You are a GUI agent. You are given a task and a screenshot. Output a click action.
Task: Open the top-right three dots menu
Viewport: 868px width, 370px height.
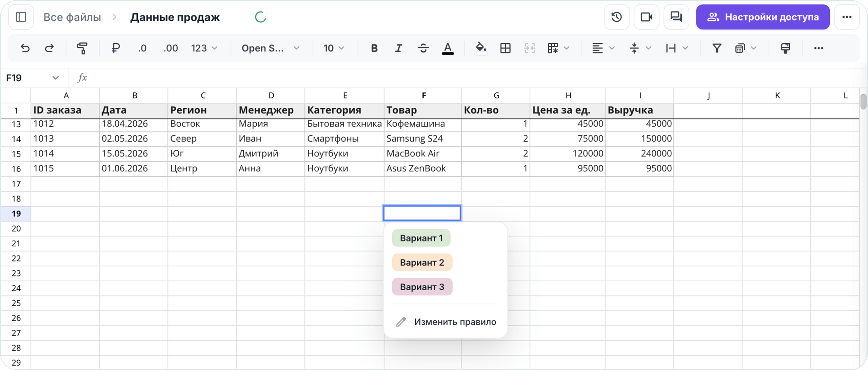847,17
